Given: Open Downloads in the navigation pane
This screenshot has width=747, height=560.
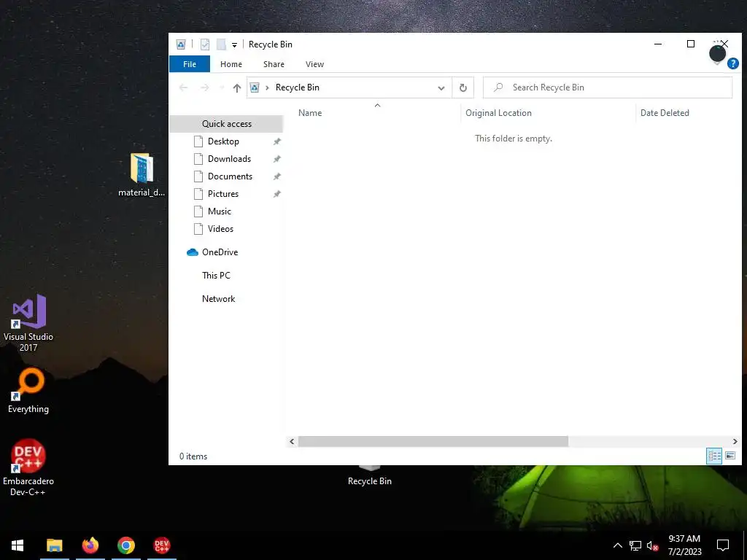Looking at the screenshot, I should click(x=229, y=159).
